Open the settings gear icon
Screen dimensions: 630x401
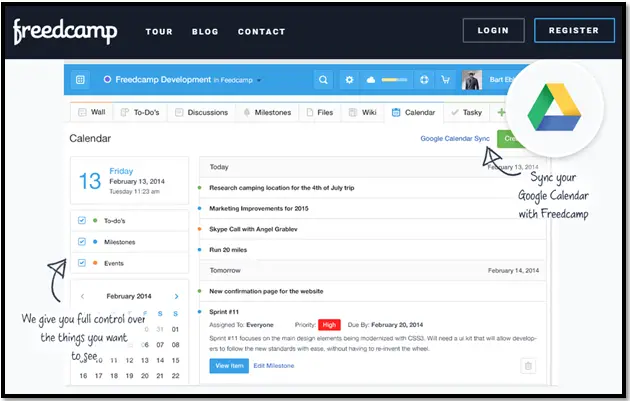tap(349, 80)
